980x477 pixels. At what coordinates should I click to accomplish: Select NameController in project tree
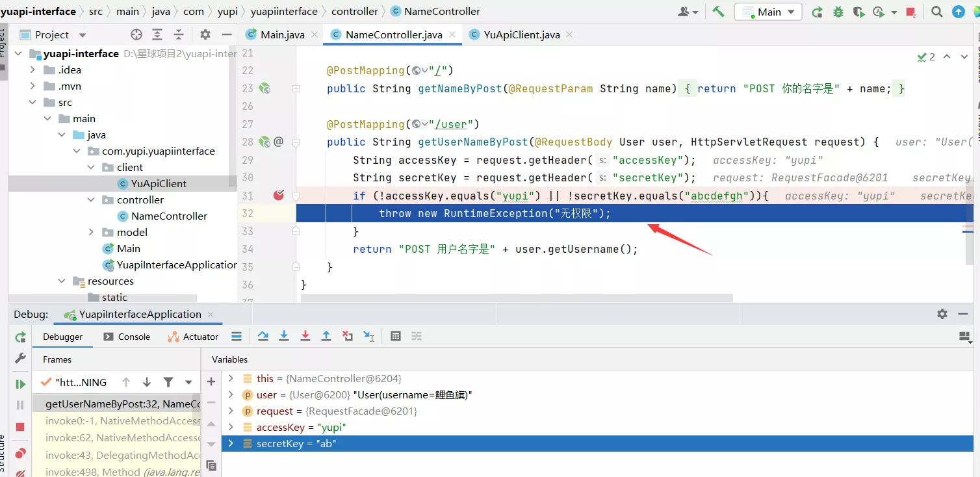pos(169,216)
